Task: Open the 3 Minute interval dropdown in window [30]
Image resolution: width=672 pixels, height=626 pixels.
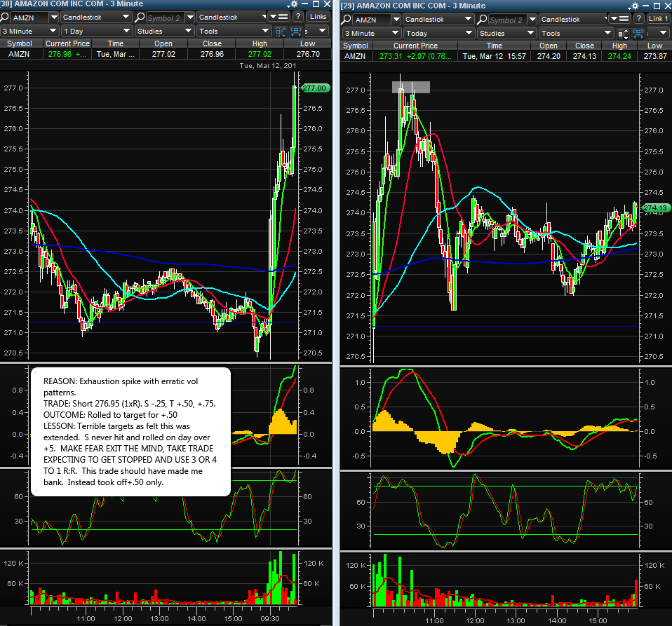Action: click(29, 32)
